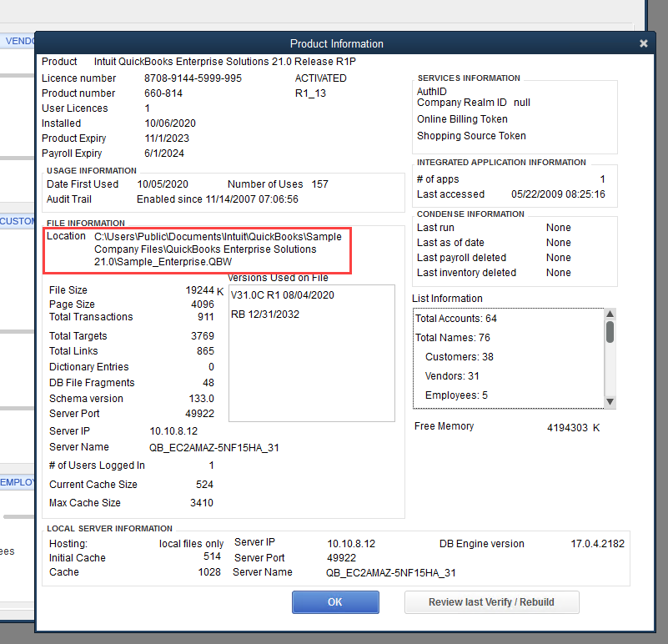This screenshot has width=668, height=644.
Task: Click the file location path text
Action: click(x=218, y=249)
